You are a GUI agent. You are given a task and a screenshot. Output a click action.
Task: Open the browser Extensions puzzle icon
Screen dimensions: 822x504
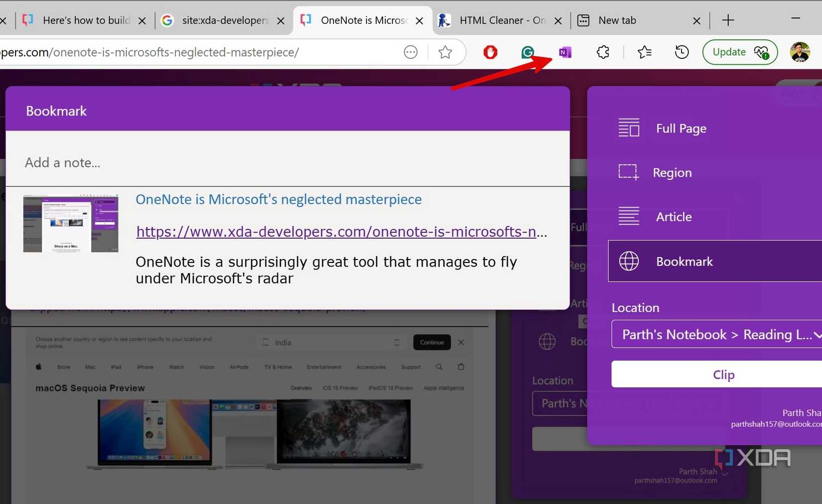[602, 52]
